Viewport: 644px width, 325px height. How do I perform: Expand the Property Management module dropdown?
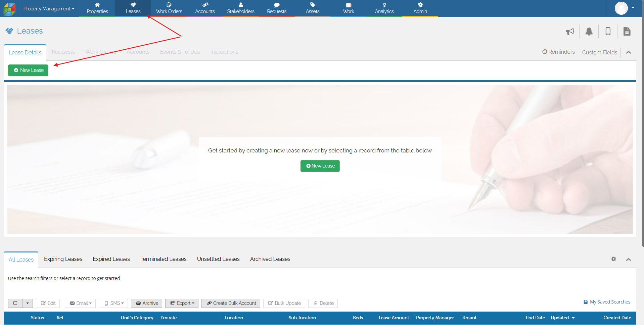(x=49, y=9)
